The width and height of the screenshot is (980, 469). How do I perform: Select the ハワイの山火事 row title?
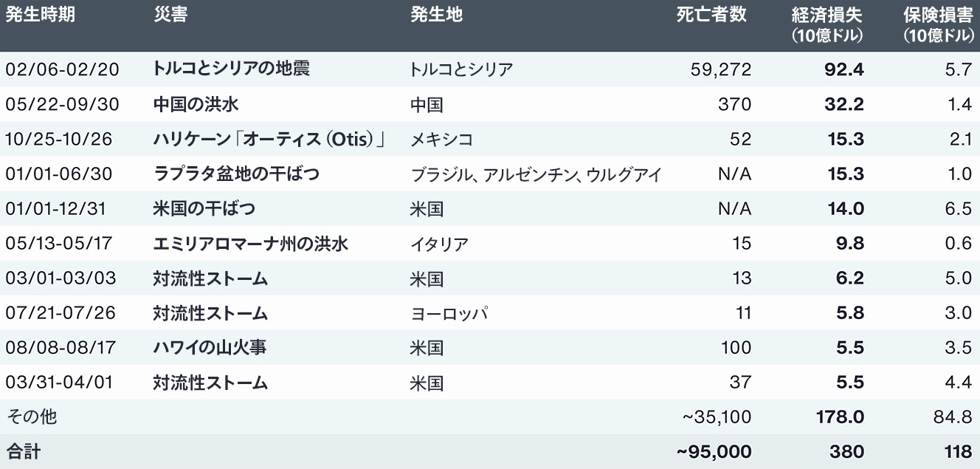pyautogui.click(x=209, y=347)
